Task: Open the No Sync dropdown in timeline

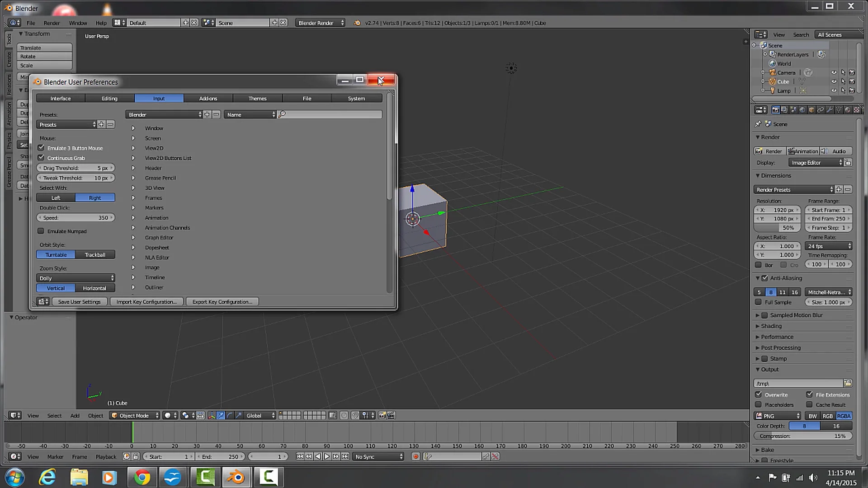Action: pos(378,456)
